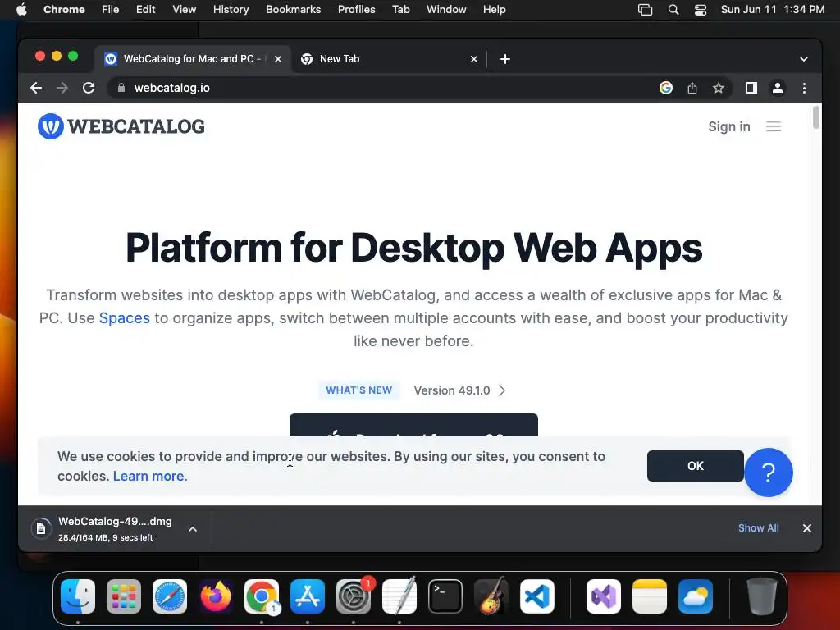Open the File menu
The image size is (840, 630).
tap(111, 10)
